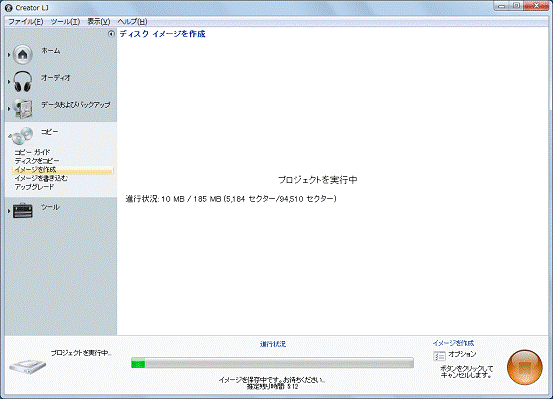Click the イメージを保存中です status message

coord(272,380)
